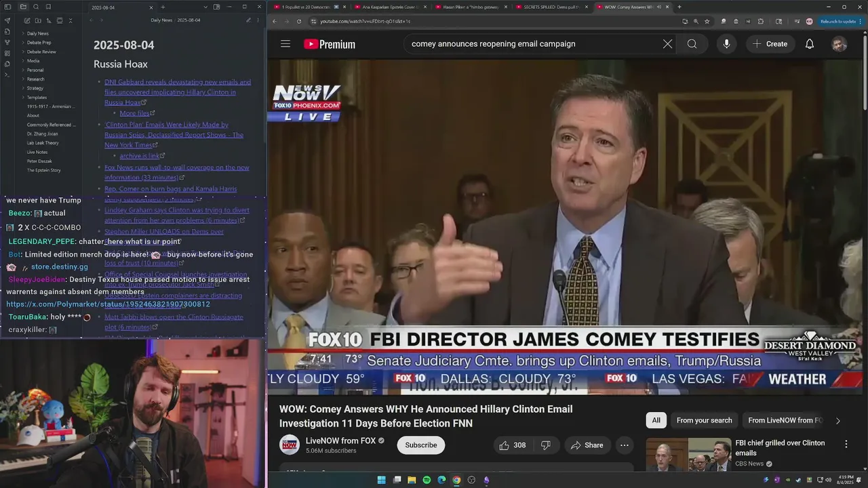This screenshot has width=868, height=488.
Task: Bookmark this page with the star icon
Action: click(x=707, y=21)
